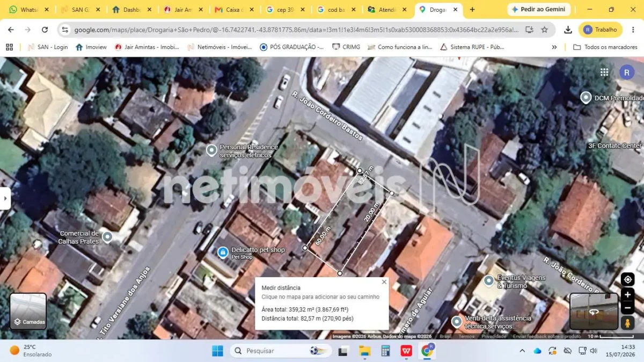Select the Eventus Viagens & Turismo pin
The width and height of the screenshot is (644, 362).
tap(488, 280)
